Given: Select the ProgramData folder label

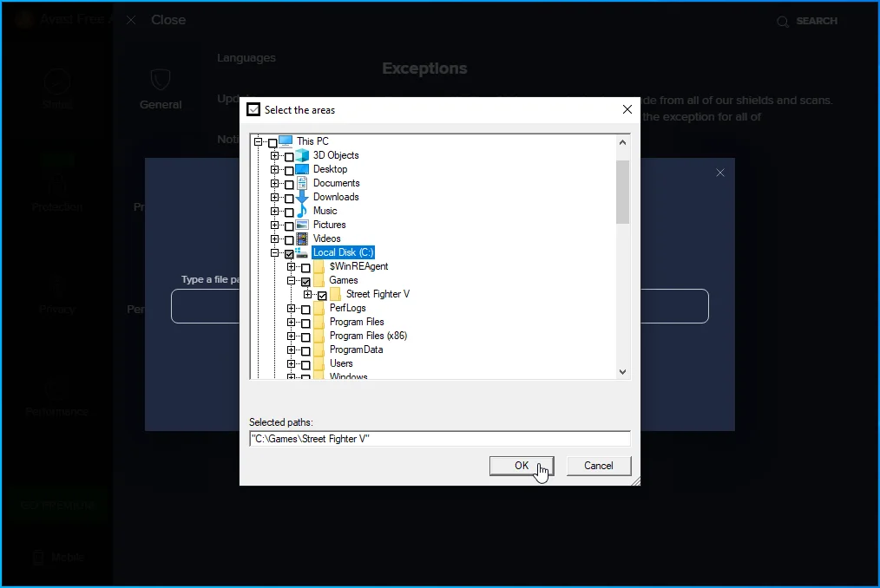Looking at the screenshot, I should pyautogui.click(x=357, y=350).
